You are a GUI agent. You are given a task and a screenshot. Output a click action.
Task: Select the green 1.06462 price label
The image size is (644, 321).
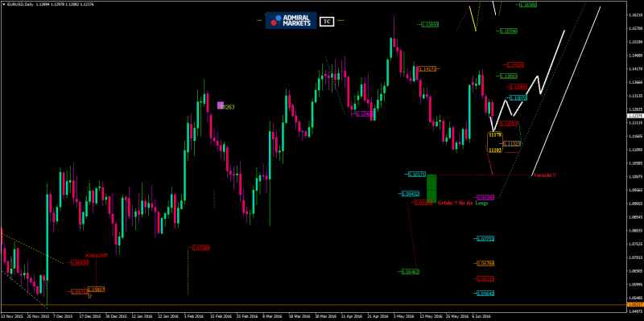click(411, 272)
